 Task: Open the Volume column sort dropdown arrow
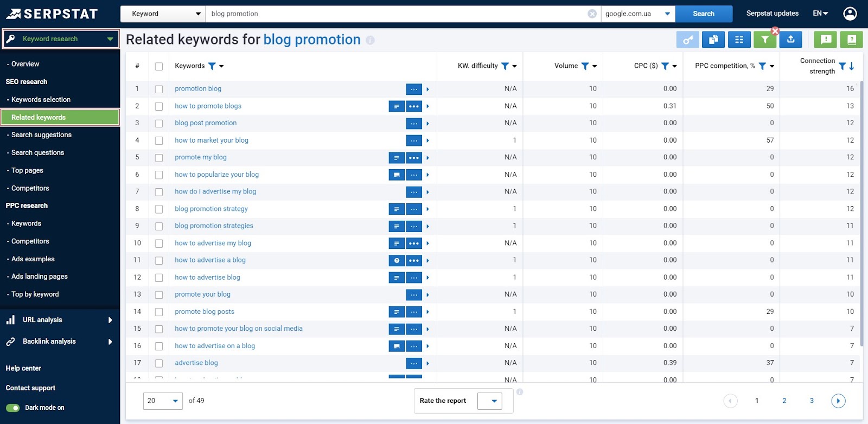tap(595, 66)
